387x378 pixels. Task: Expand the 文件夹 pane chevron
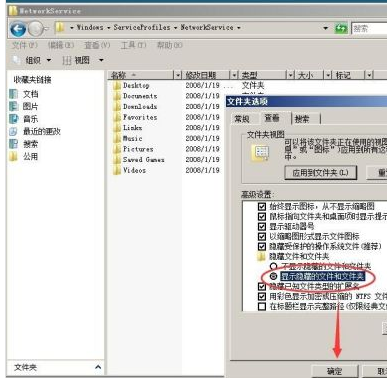[98, 367]
